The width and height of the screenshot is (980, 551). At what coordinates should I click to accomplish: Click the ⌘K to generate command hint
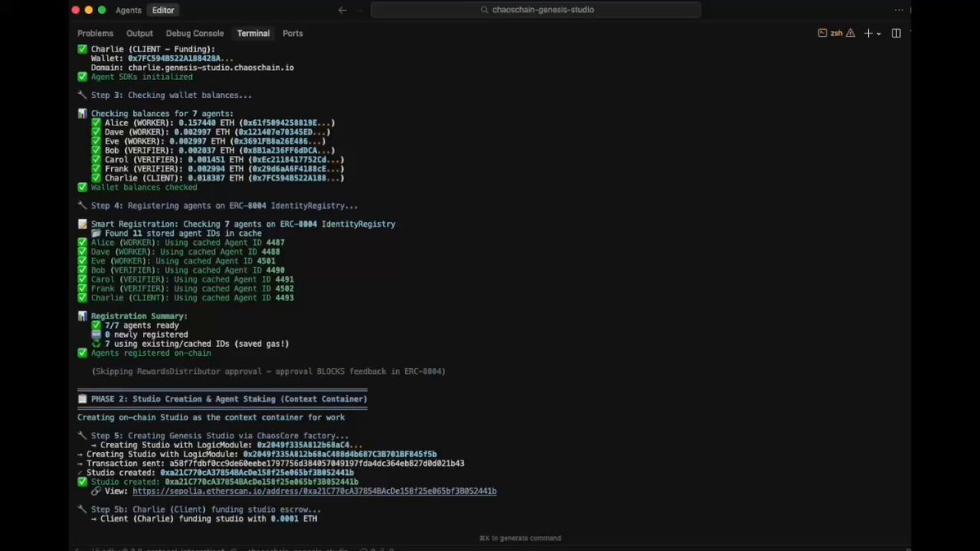[520, 538]
